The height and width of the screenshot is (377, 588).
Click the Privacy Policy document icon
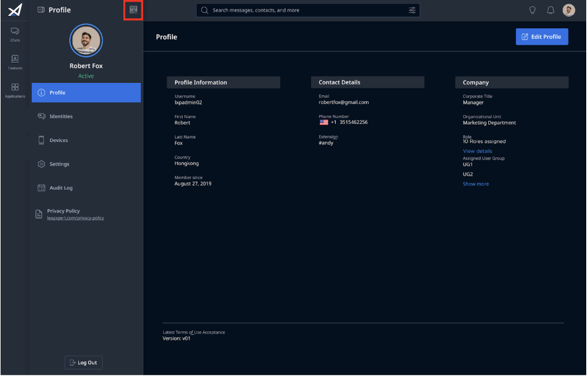click(x=39, y=214)
